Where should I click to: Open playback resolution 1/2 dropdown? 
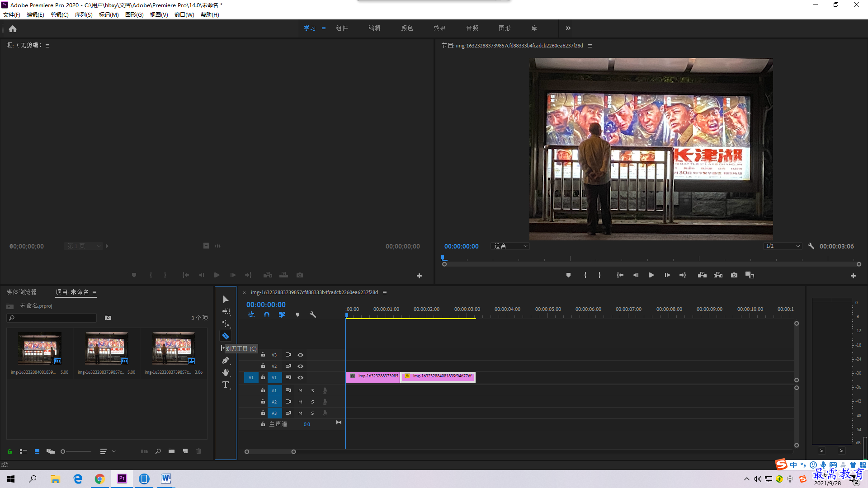pos(783,246)
